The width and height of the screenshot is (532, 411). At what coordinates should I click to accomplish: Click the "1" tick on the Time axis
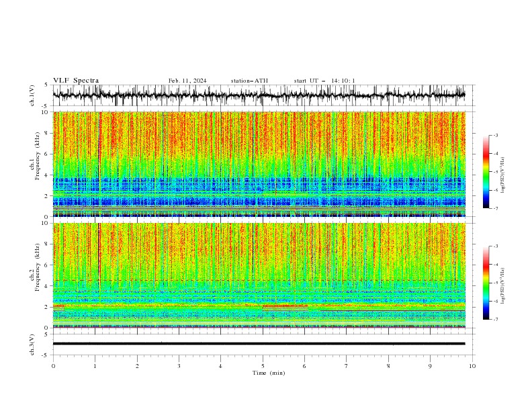tap(95, 366)
